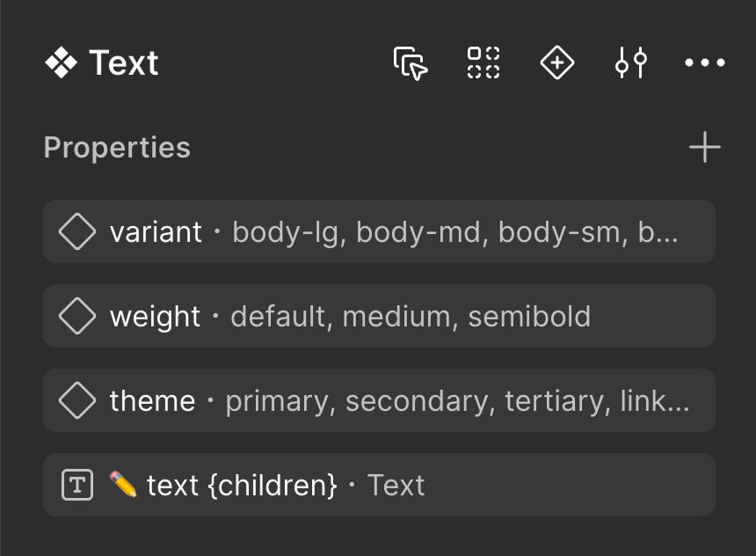Select the variant property row
This screenshot has width=756, height=556.
pyautogui.click(x=379, y=231)
